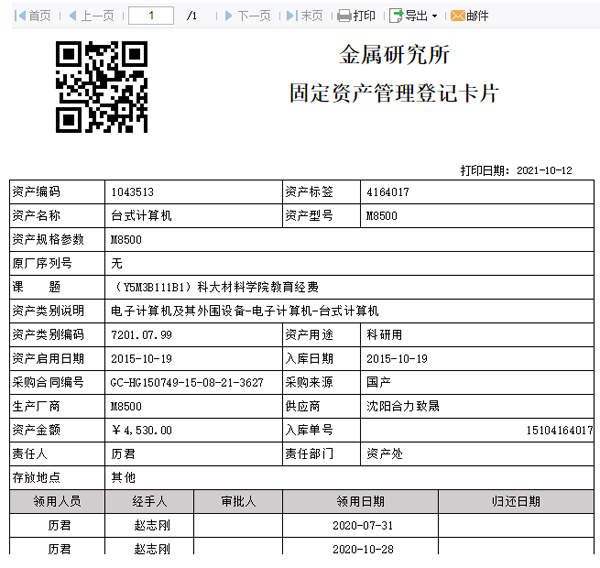Expand the 导出 dropdown arrow

(x=434, y=17)
